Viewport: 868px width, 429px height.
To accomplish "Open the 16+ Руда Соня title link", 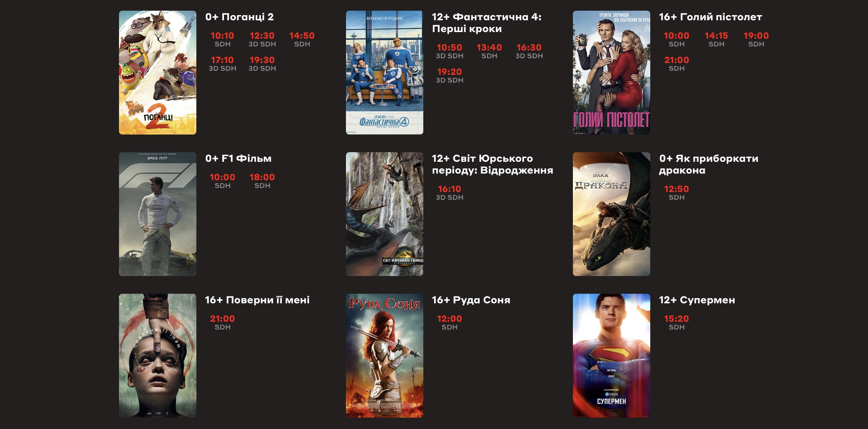I will point(471,300).
